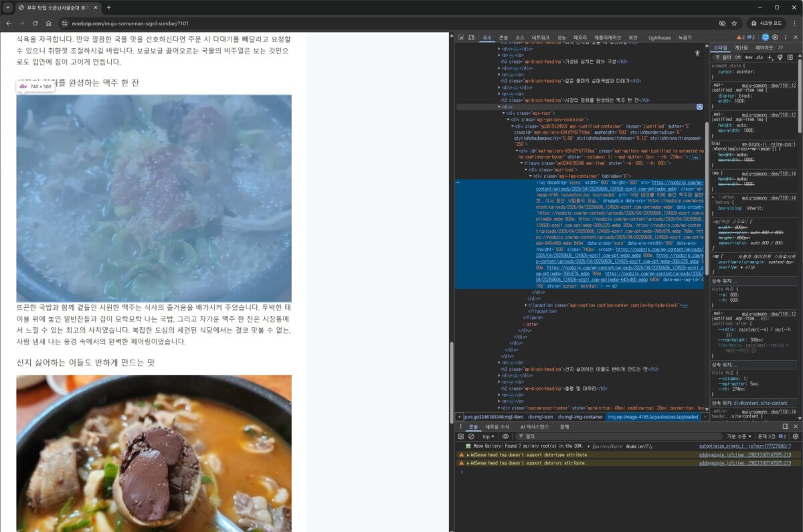Open a new Chrome tab
The image size is (803, 532).
coord(109,7)
